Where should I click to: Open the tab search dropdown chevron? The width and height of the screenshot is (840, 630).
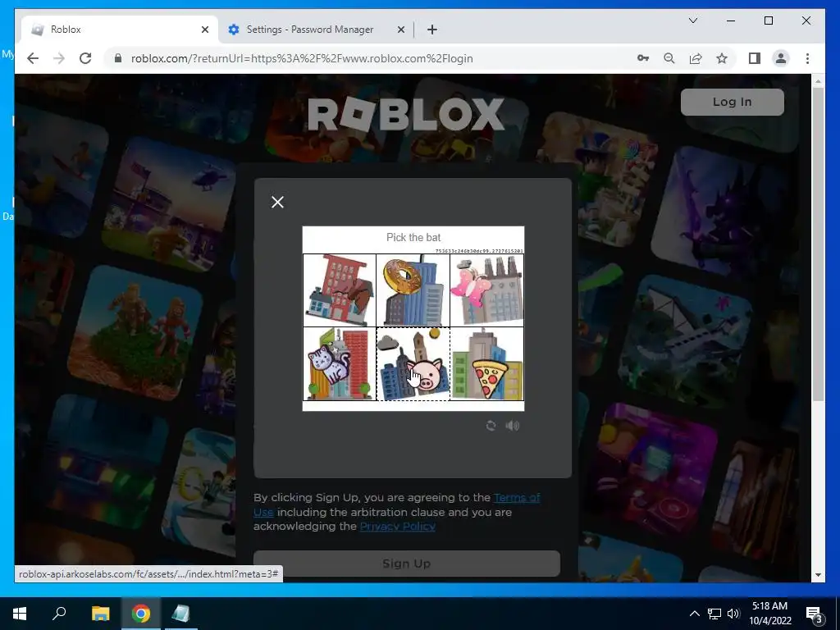tap(692, 21)
